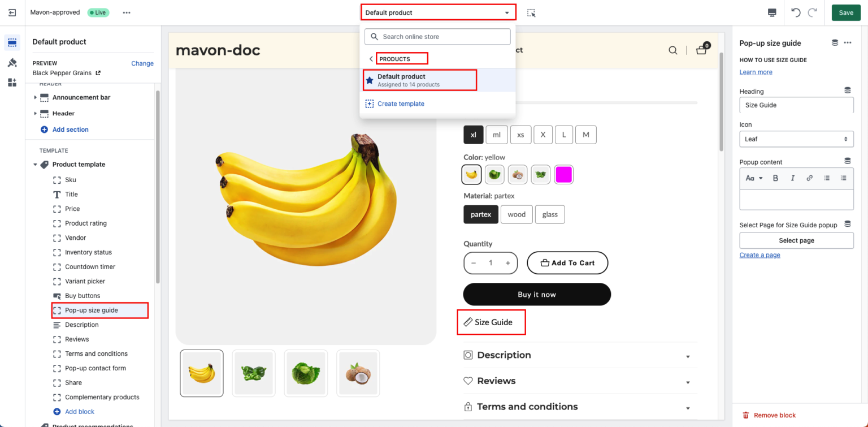The image size is (868, 427).
Task: Click the Undo arrow icon
Action: (x=797, y=12)
